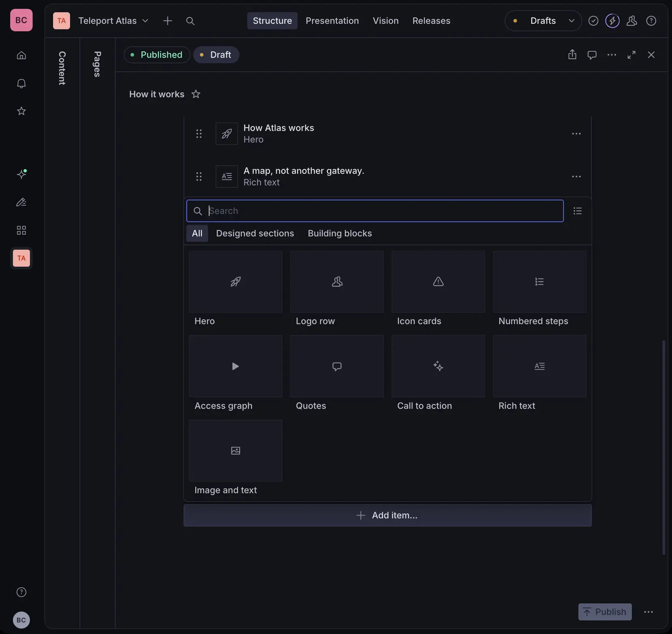The width and height of the screenshot is (672, 634).
Task: Open the home icon in left sidebar
Action: pos(21,55)
